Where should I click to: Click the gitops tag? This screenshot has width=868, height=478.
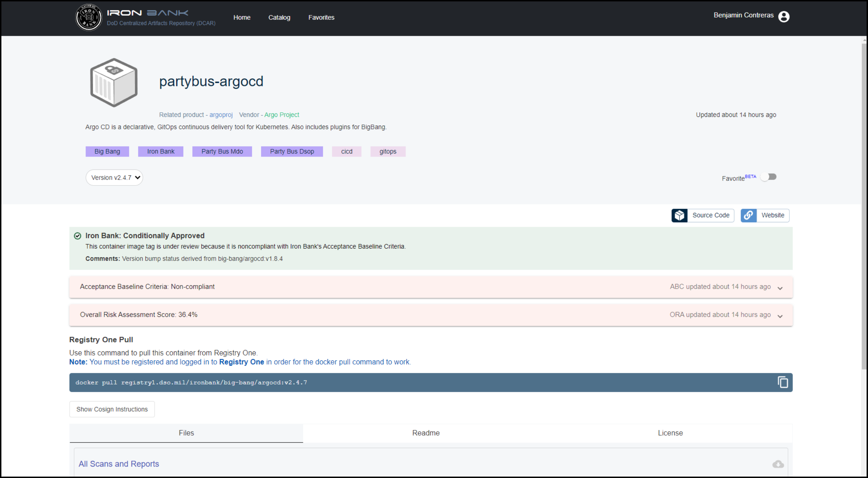coord(388,151)
